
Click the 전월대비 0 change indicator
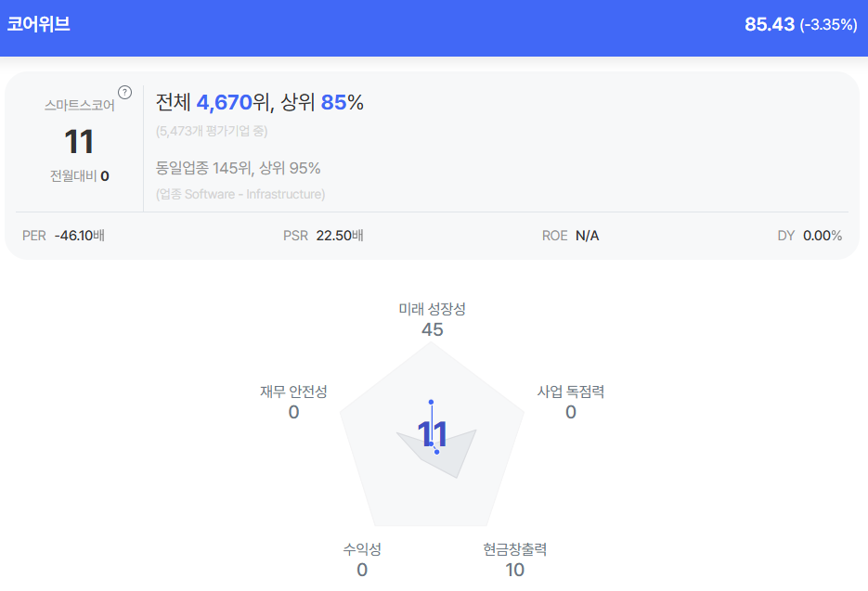[80, 175]
